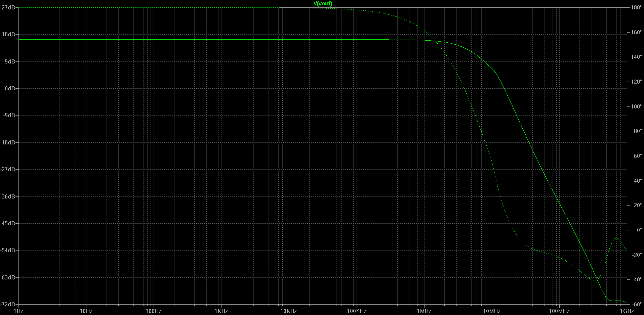Select the -63dB left axis label
644x315 pixels.
pyautogui.click(x=7, y=277)
